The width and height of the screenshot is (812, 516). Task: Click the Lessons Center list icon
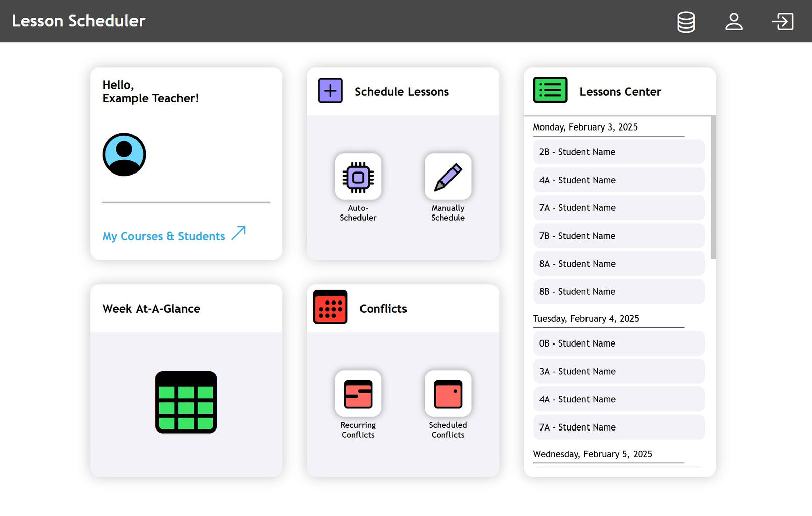[x=550, y=91]
